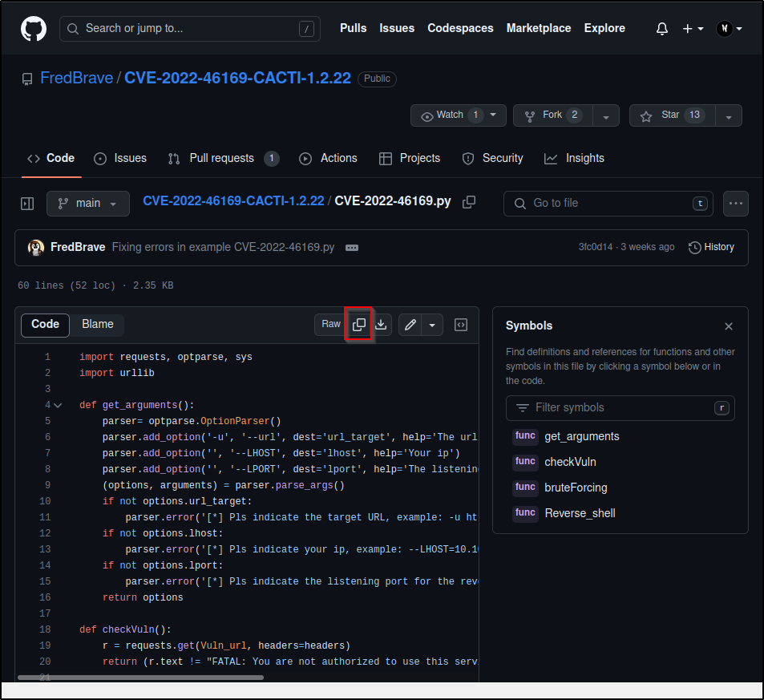Click line number 18
764x700 pixels.
tap(45, 629)
